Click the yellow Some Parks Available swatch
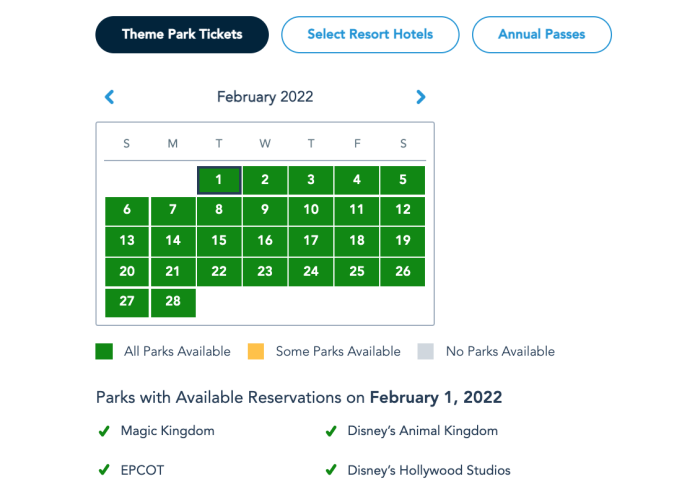This screenshot has width=700, height=502. 256,351
